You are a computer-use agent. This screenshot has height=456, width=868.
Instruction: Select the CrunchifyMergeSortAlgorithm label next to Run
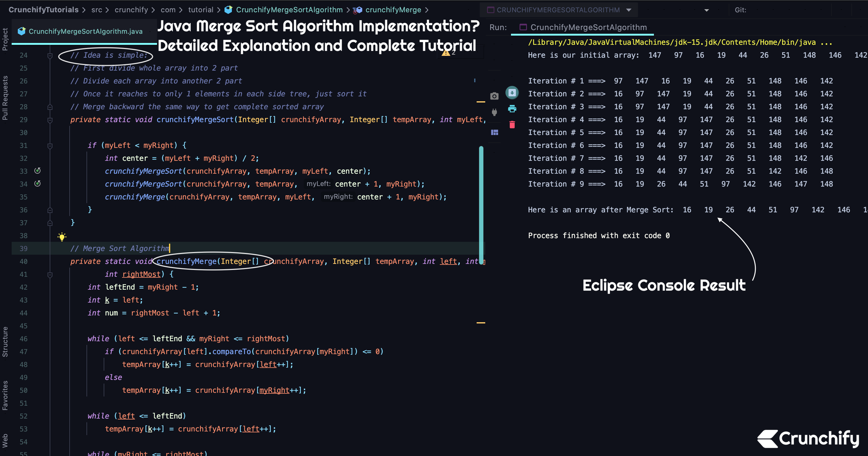pos(588,27)
